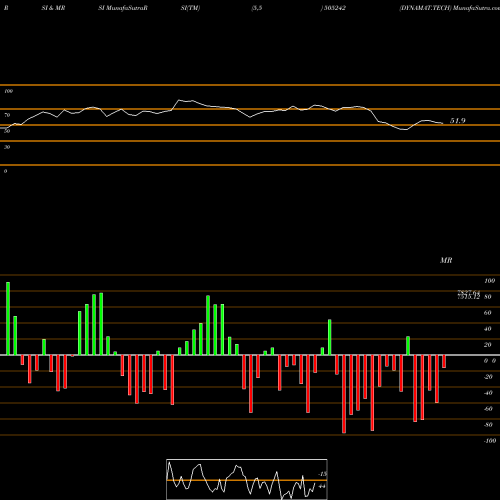Click the RSI value label 51.9

pos(457,121)
